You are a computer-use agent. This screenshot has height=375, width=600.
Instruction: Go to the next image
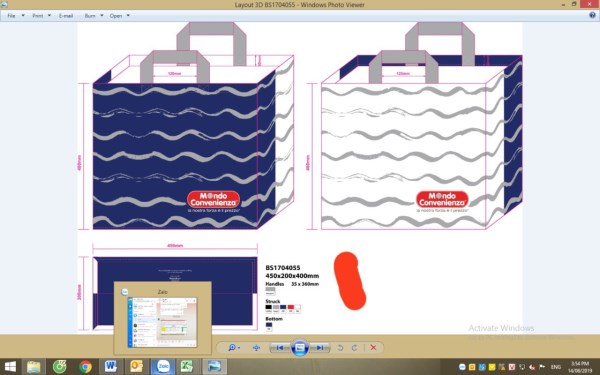(x=320, y=347)
